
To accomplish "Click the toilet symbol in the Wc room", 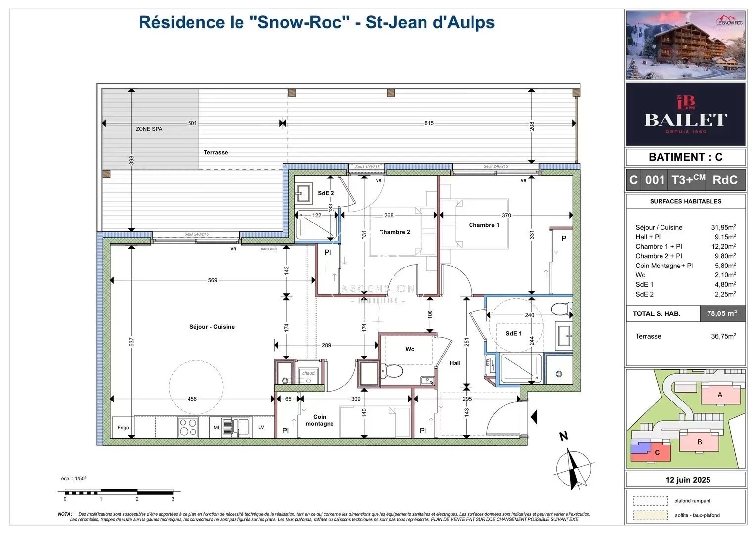I will [x=393, y=370].
